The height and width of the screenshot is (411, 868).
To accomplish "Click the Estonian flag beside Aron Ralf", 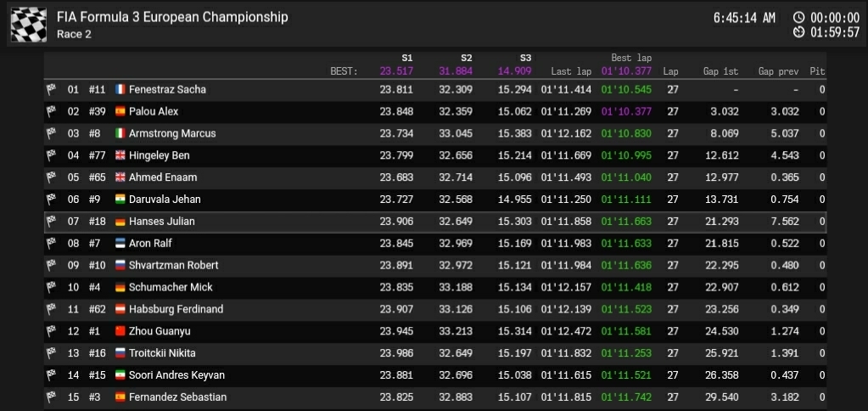I will [x=120, y=243].
